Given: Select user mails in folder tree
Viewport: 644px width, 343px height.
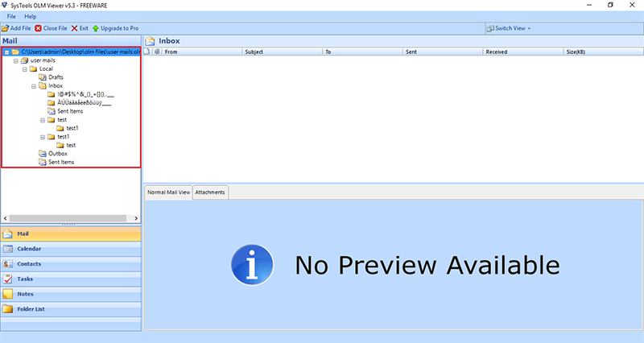Looking at the screenshot, I should (43, 60).
